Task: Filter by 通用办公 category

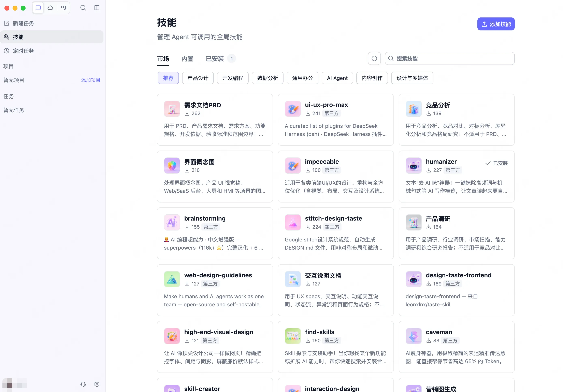Action: (x=302, y=78)
